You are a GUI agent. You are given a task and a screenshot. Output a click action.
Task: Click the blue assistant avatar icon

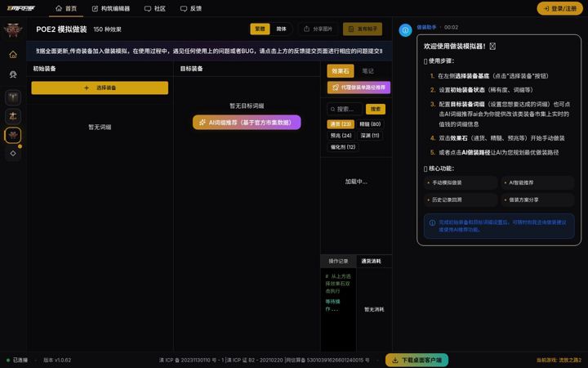405,30
